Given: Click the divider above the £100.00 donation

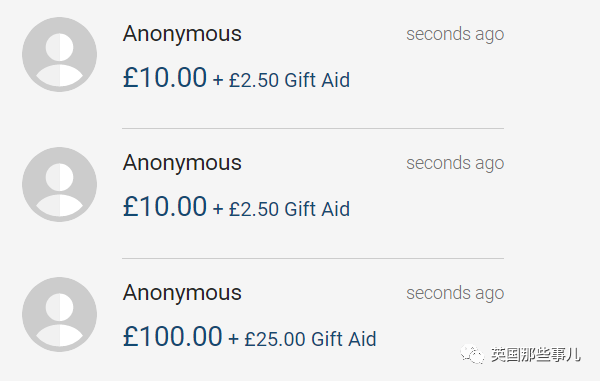Looking at the screenshot, I should [x=313, y=259].
